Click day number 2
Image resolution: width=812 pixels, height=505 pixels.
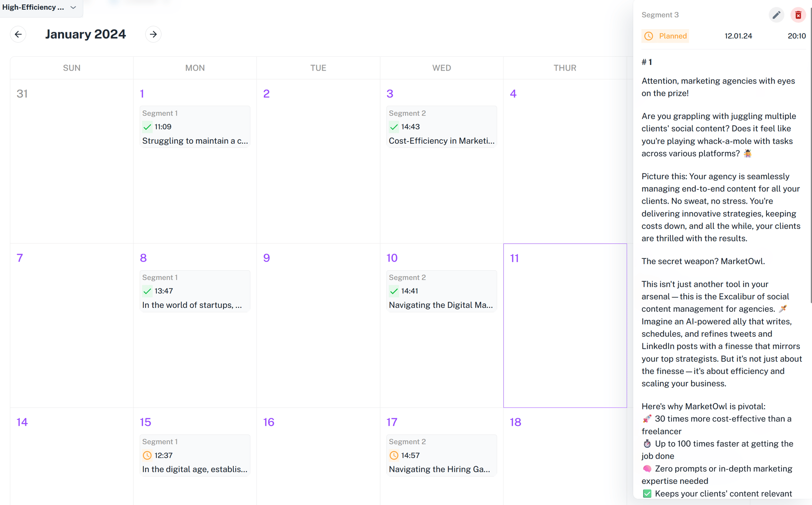266,94
